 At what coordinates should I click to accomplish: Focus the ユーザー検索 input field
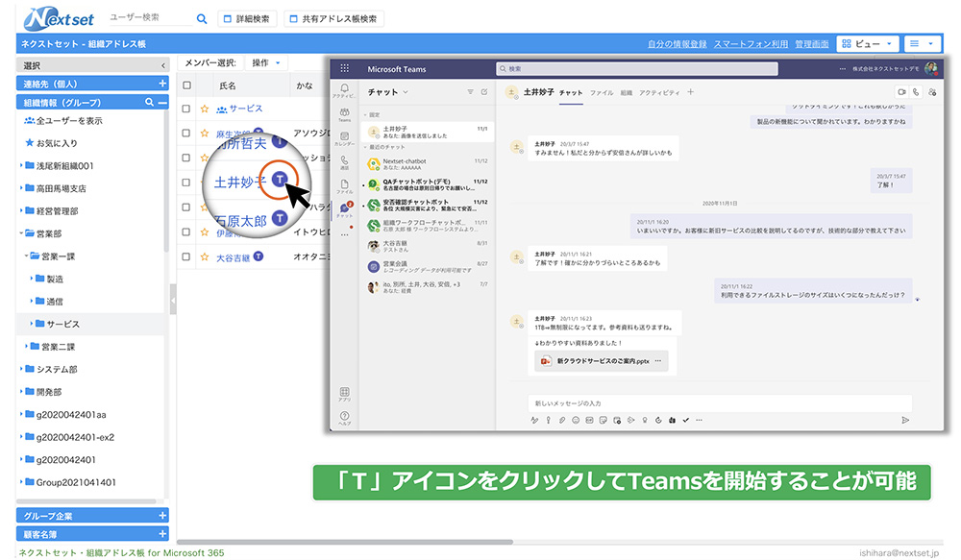pyautogui.click(x=150, y=17)
